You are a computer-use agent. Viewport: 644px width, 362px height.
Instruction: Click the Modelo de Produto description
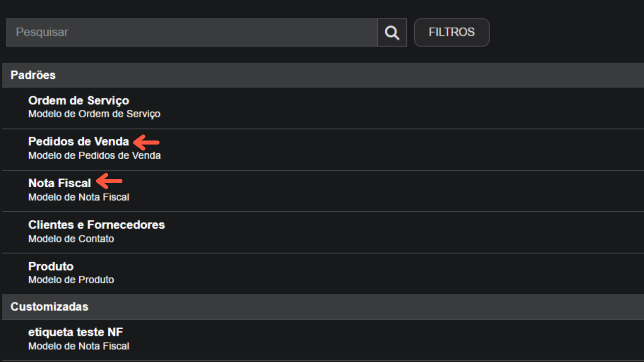click(x=71, y=280)
